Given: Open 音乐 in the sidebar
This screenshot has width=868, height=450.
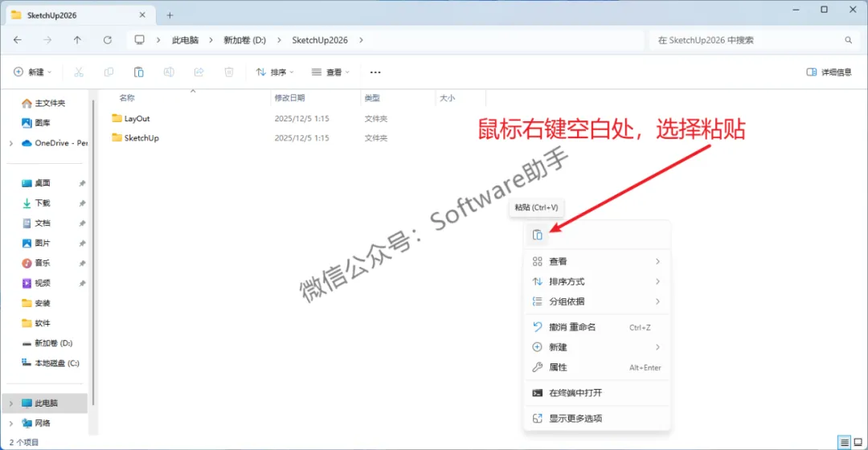Looking at the screenshot, I should pos(36,263).
